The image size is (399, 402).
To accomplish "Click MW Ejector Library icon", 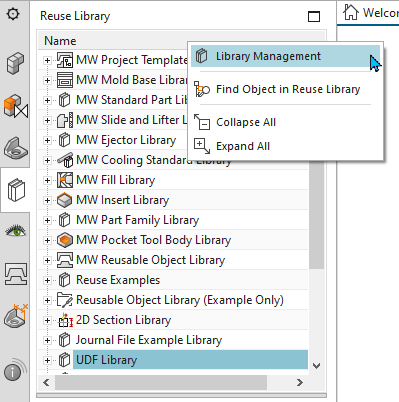I will click(65, 140).
